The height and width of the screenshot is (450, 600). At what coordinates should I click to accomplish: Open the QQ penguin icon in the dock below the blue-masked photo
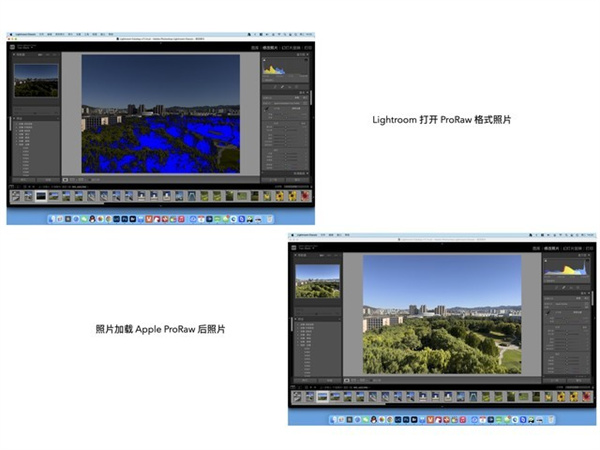pyautogui.click(x=89, y=216)
